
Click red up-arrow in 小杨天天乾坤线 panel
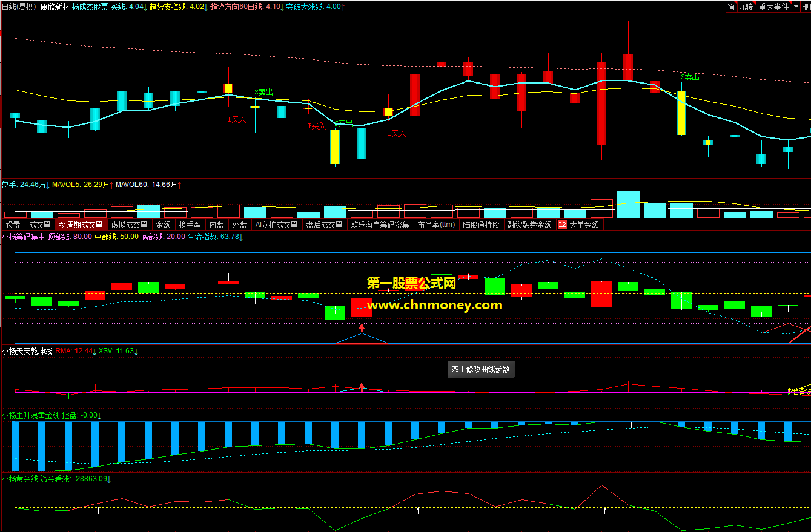pos(362,387)
